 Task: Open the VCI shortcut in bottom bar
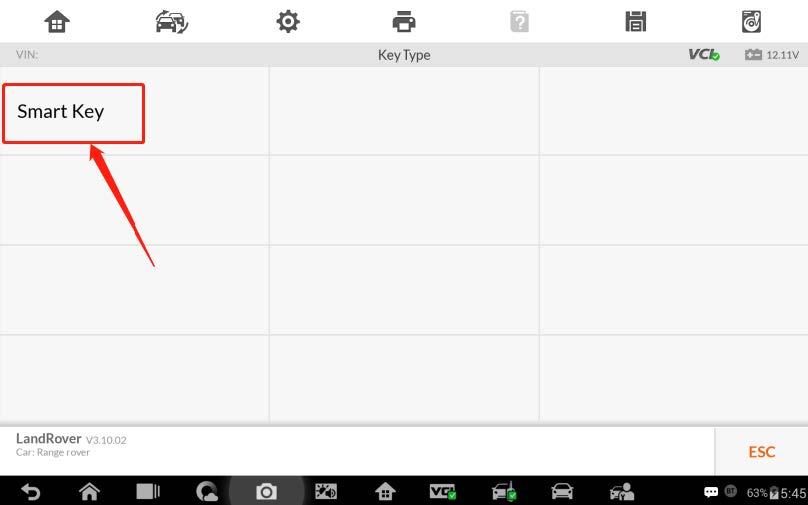(x=443, y=492)
